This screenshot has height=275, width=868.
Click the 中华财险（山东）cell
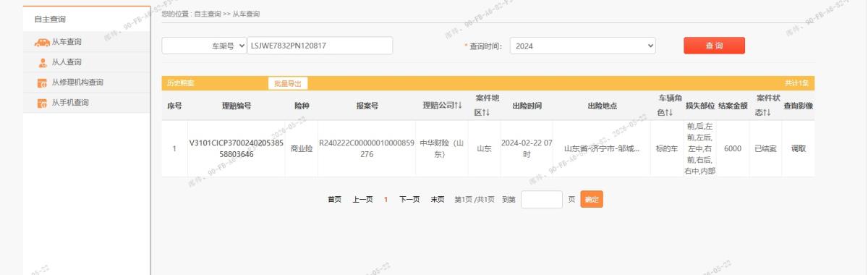442,148
